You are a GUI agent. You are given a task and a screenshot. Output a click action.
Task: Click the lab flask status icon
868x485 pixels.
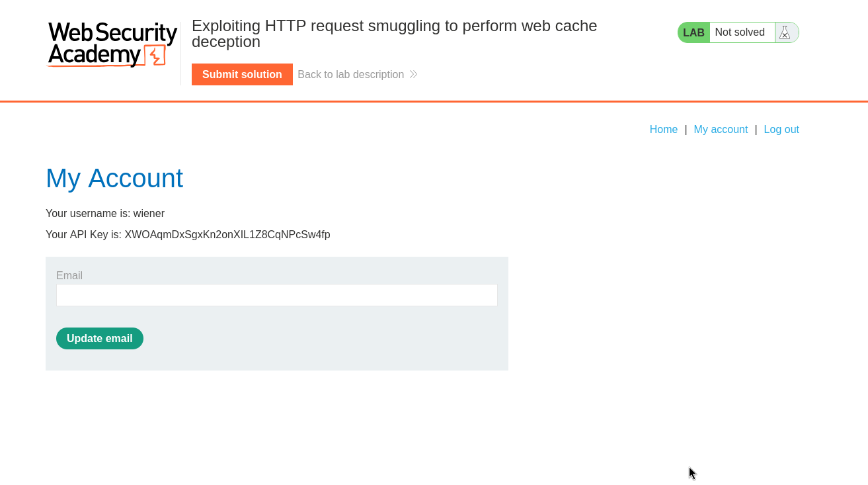[785, 32]
